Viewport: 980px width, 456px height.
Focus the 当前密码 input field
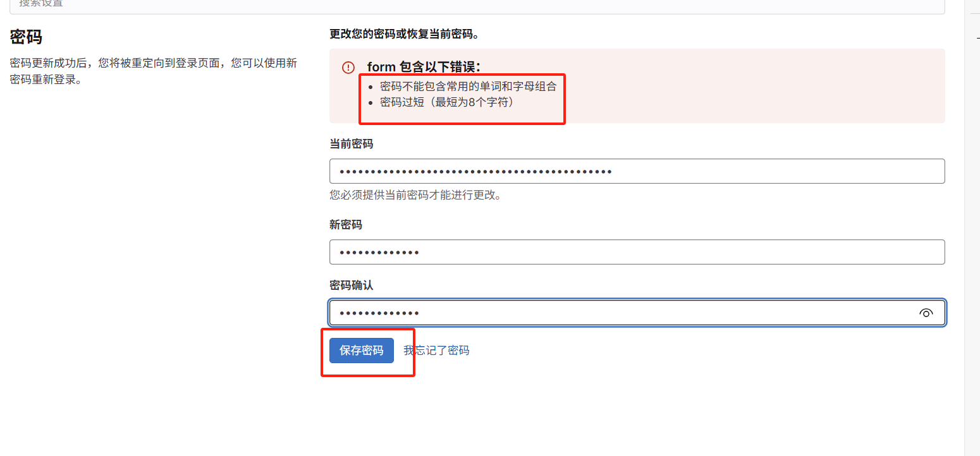637,171
